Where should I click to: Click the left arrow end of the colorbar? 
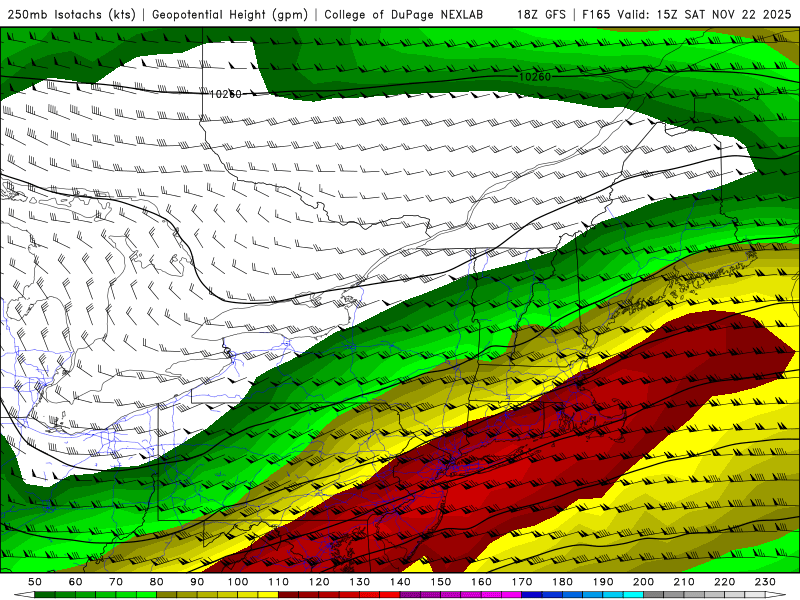24,594
